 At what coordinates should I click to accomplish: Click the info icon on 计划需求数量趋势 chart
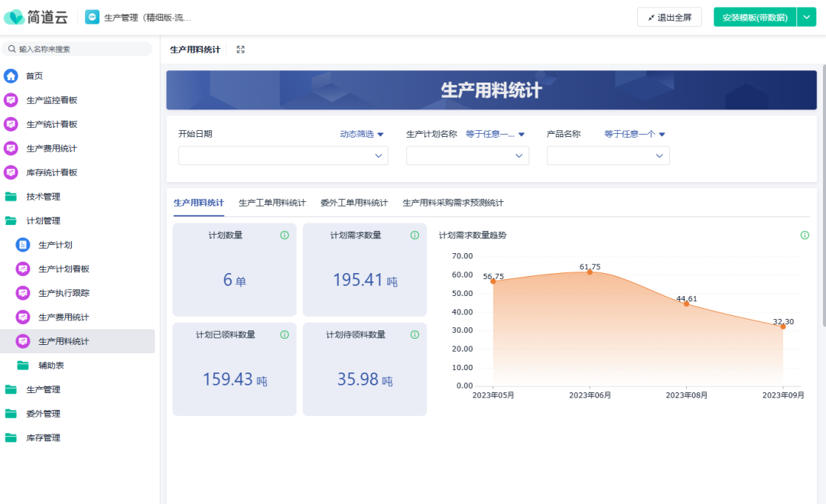[805, 236]
